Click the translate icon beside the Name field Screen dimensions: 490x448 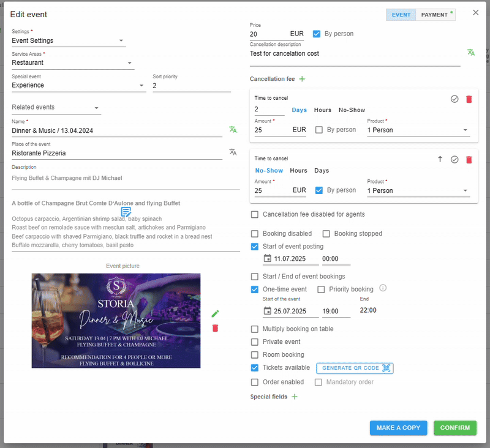[233, 130]
